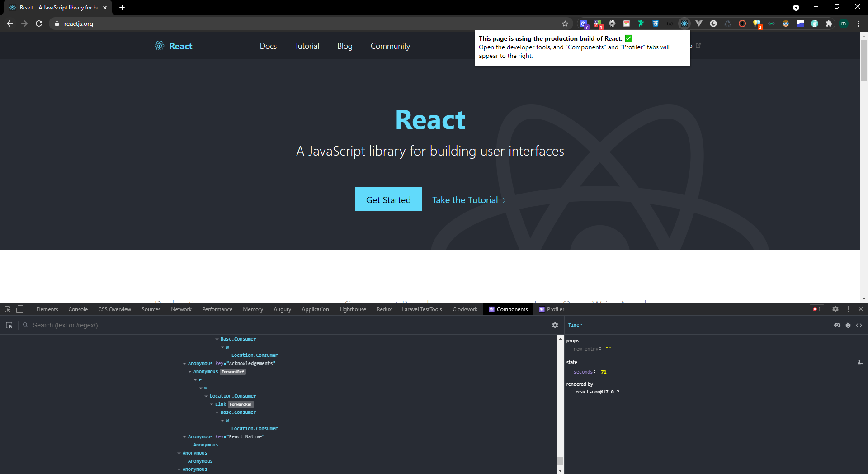Toggle the device toolbar icon in DevTools
868x474 pixels.
coord(19,309)
